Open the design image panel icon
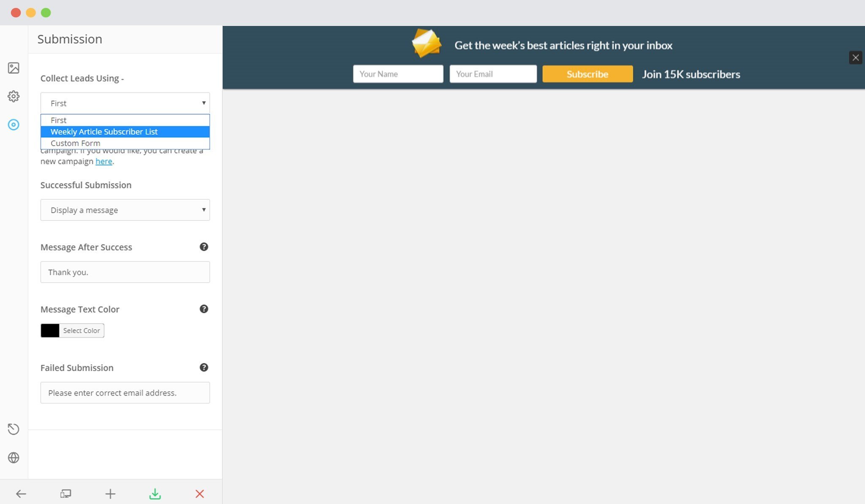This screenshot has height=504, width=865. tap(14, 68)
